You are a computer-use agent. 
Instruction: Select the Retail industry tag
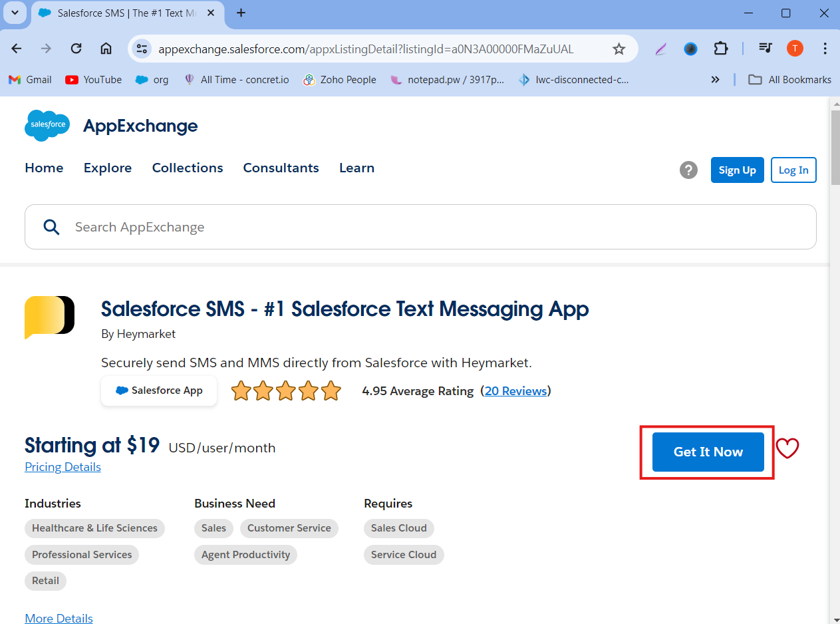click(45, 581)
